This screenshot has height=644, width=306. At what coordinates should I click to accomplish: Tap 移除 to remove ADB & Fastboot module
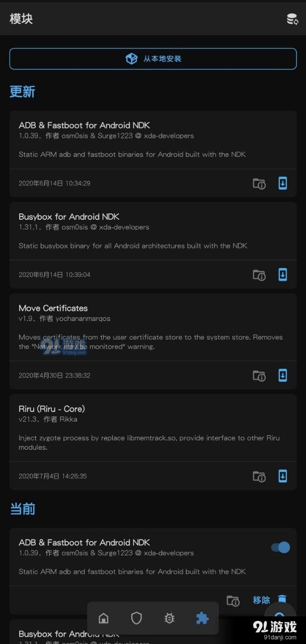[x=262, y=600]
